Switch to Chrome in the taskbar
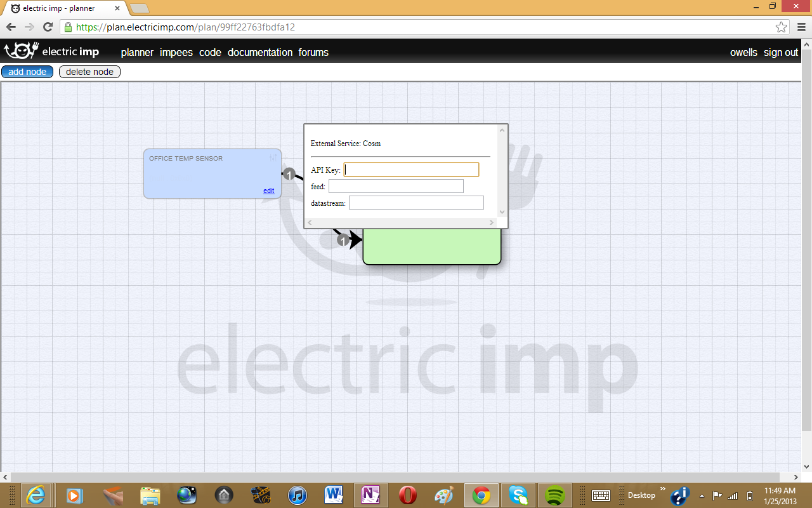This screenshot has width=812, height=508. (481, 495)
